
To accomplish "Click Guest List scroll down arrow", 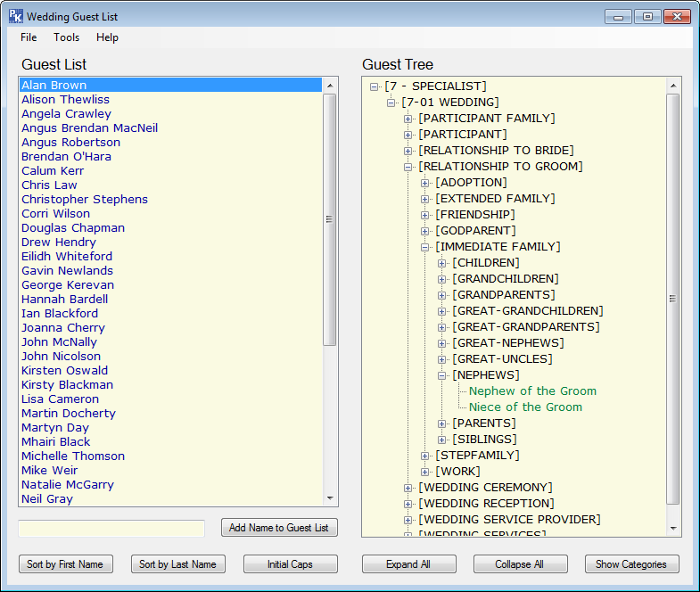I will point(330,498).
